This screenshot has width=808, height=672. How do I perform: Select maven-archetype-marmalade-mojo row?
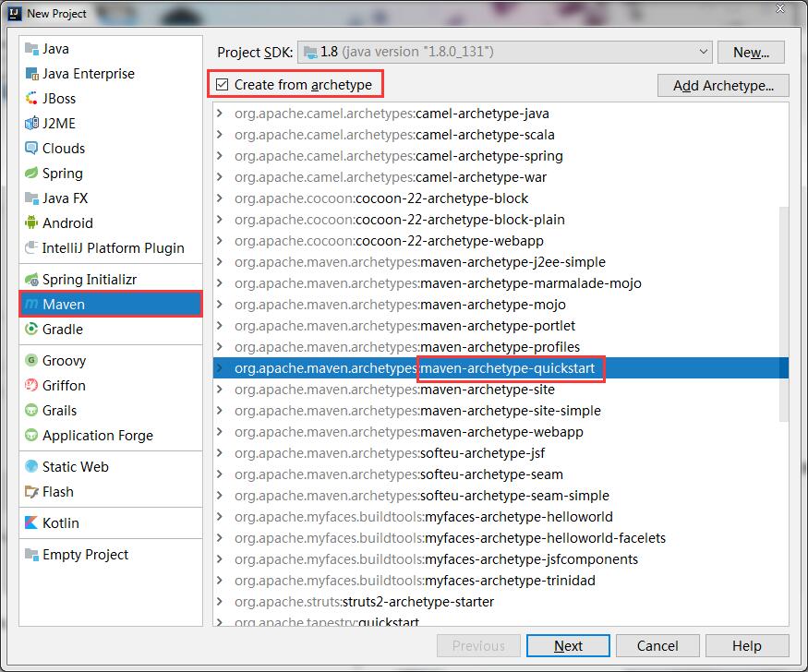[x=500, y=282]
